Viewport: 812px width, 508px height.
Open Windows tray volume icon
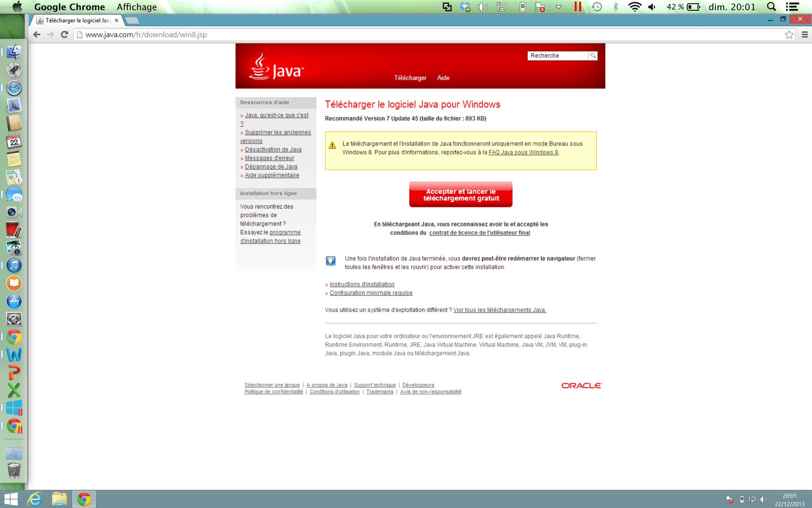763,500
